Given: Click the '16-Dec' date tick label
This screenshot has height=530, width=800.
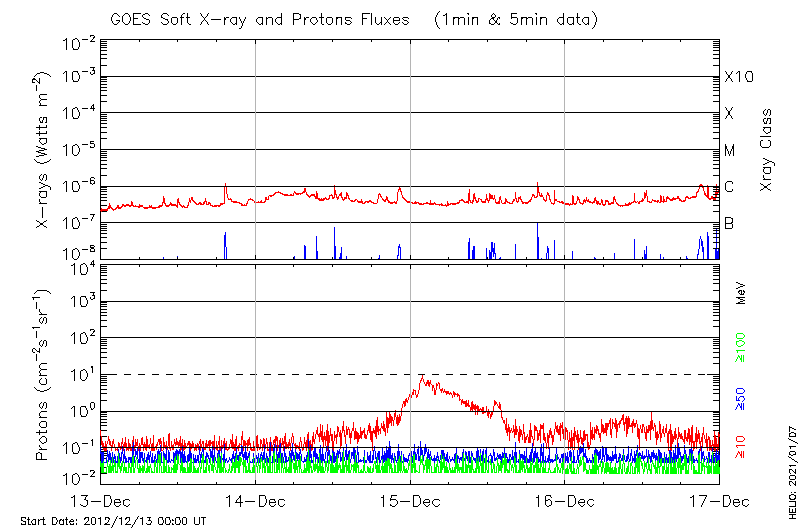Looking at the screenshot, I should (x=564, y=500).
